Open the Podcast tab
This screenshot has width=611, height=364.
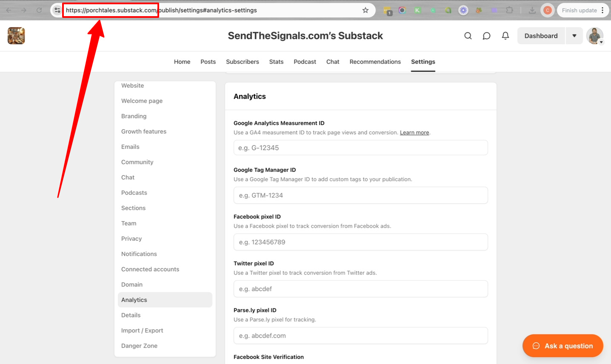(x=305, y=62)
